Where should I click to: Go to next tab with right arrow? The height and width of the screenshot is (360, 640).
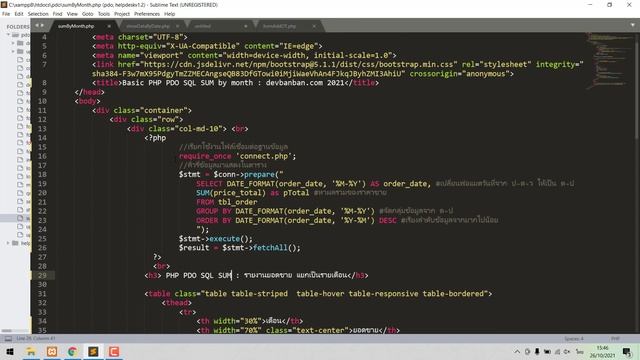click(x=42, y=26)
